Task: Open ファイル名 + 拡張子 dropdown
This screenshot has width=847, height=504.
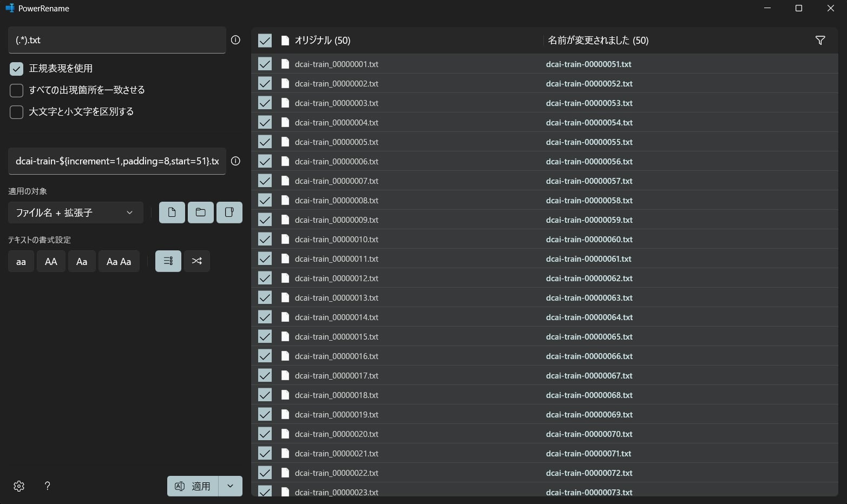Action: coord(76,213)
